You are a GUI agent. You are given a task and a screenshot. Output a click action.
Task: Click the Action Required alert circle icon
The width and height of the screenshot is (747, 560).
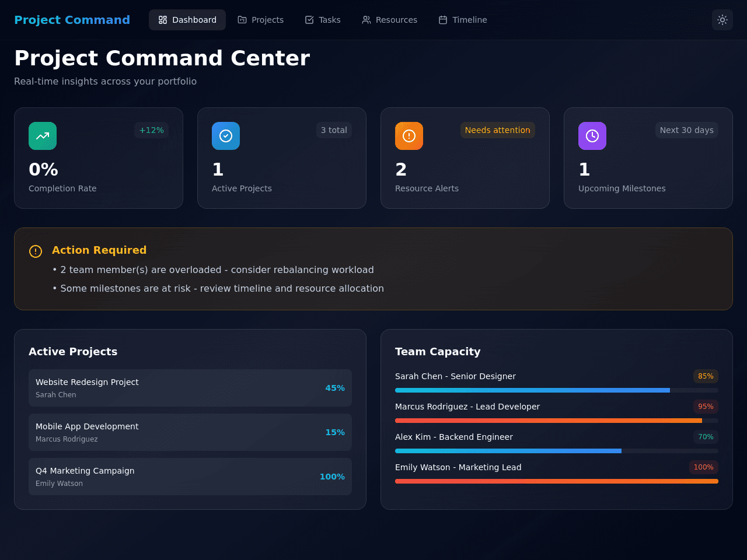click(x=36, y=251)
